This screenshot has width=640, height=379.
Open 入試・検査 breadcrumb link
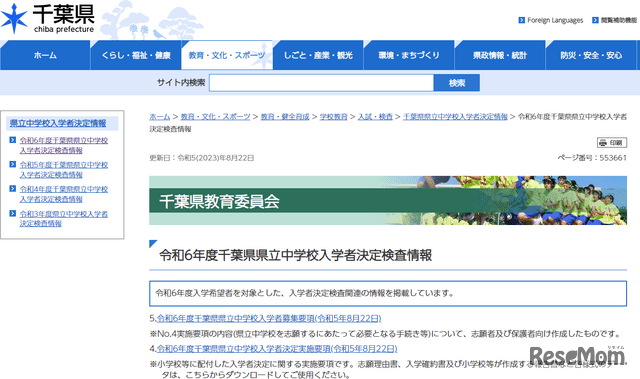tap(375, 117)
